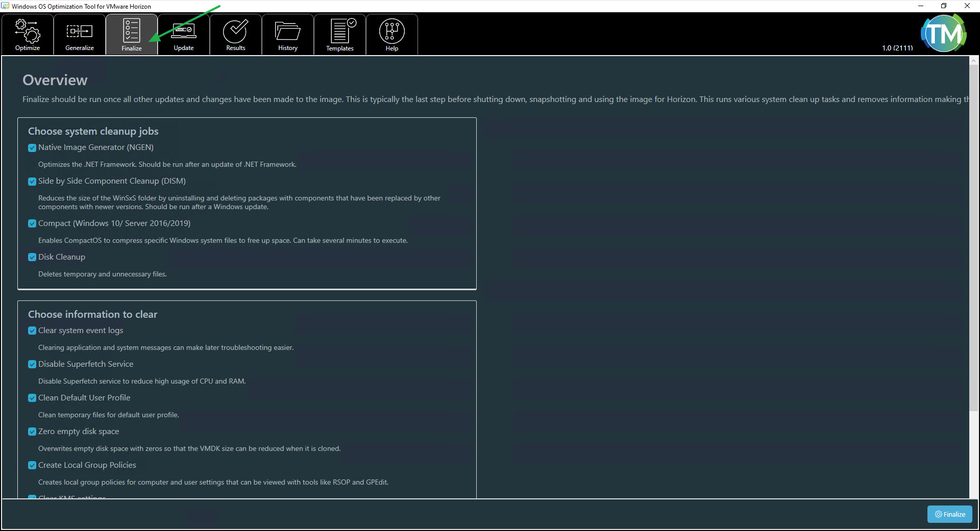Image resolution: width=980 pixels, height=531 pixels.
Task: Open the History tab
Action: (288, 34)
